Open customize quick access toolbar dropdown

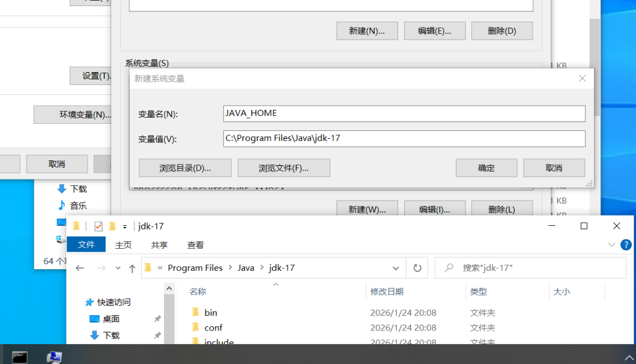pos(124,226)
